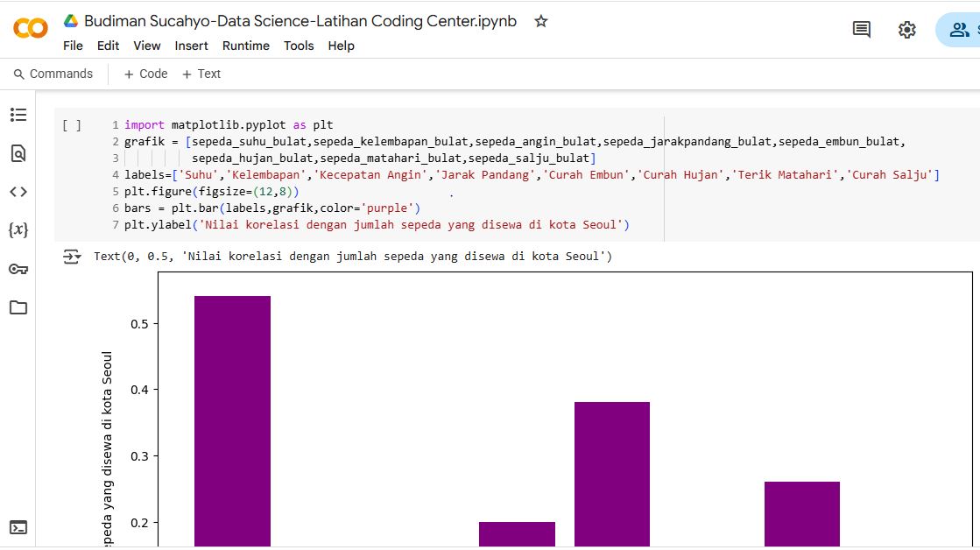Open the variables {x} sidebar icon
This screenshot has height=550, width=980.
tap(18, 230)
